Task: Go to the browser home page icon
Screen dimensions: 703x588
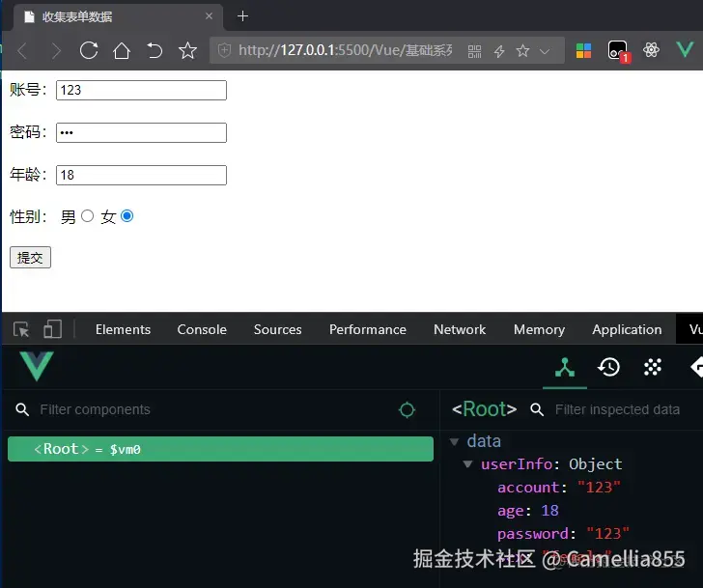Action: pyautogui.click(x=122, y=50)
